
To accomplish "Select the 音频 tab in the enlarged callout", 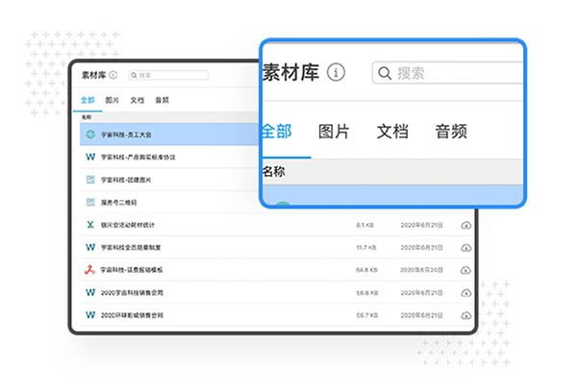I will (451, 131).
